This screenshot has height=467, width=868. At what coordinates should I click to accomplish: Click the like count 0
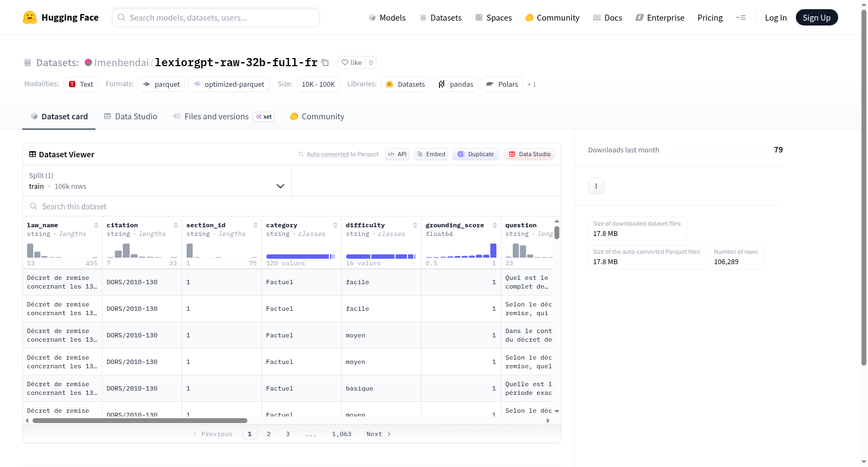[x=371, y=62]
